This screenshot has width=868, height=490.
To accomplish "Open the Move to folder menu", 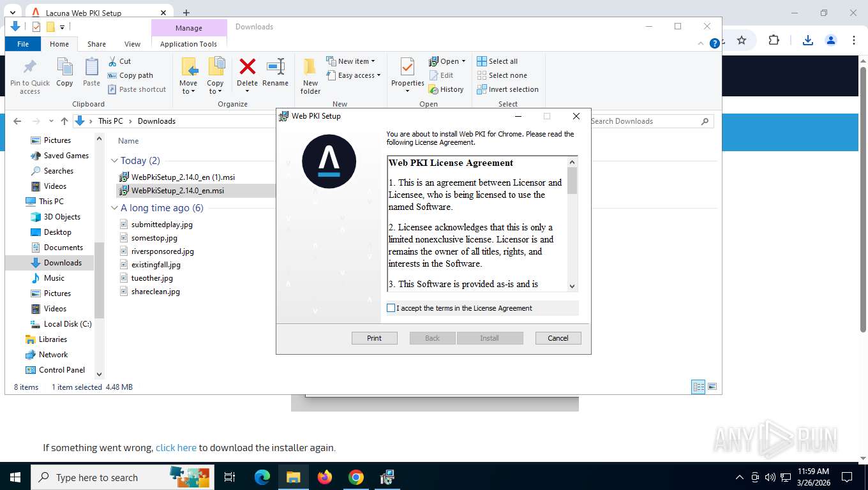I will coord(188,76).
